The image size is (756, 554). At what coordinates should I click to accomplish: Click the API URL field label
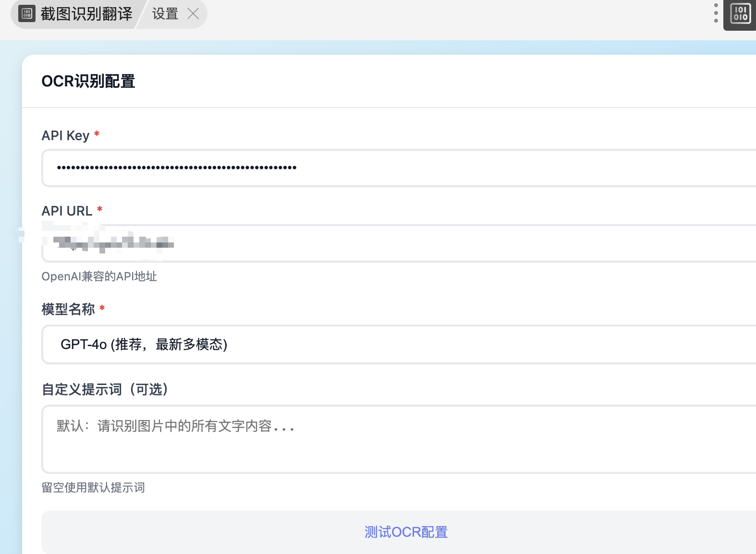(x=67, y=211)
